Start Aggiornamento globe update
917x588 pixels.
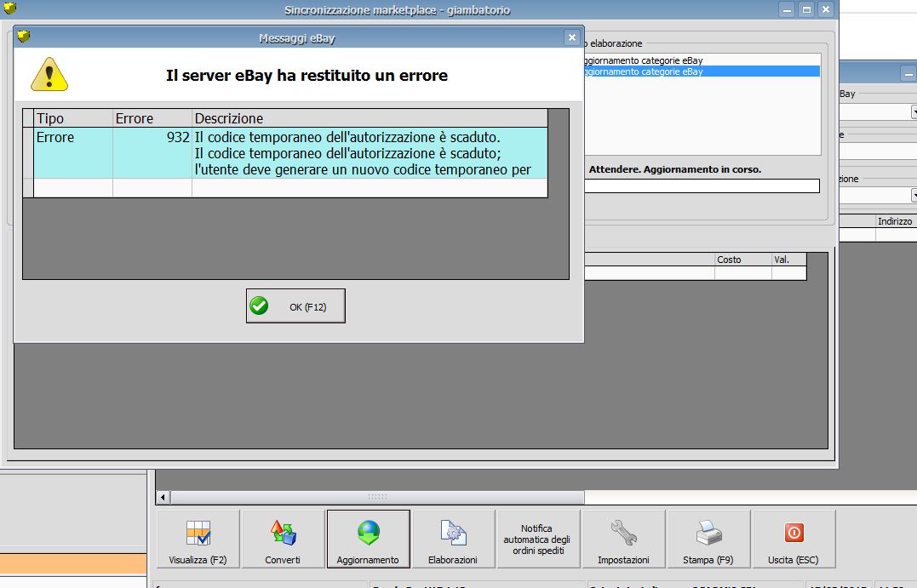click(x=369, y=539)
